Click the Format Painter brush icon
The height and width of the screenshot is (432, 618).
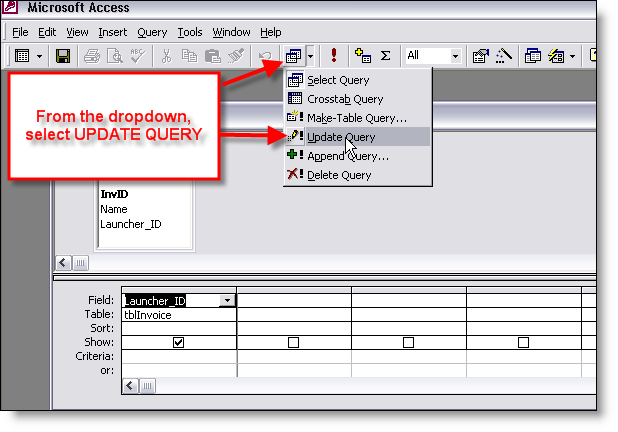[x=236, y=56]
